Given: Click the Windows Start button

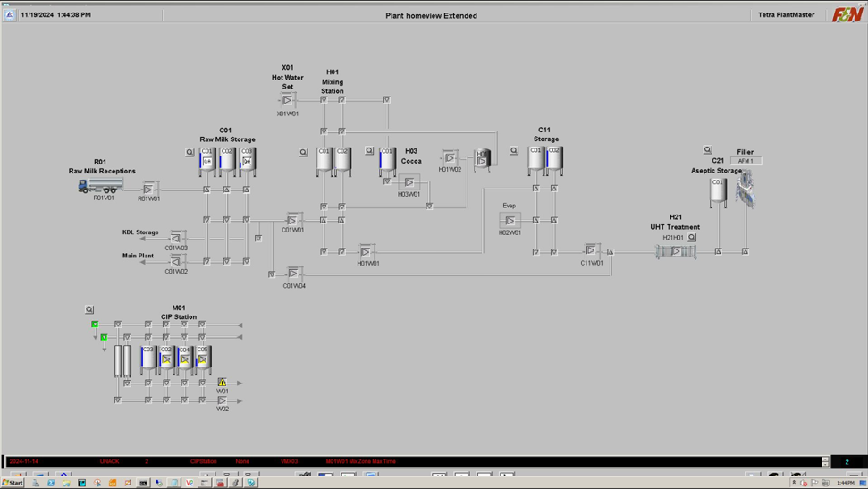Looking at the screenshot, I should coord(13,483).
